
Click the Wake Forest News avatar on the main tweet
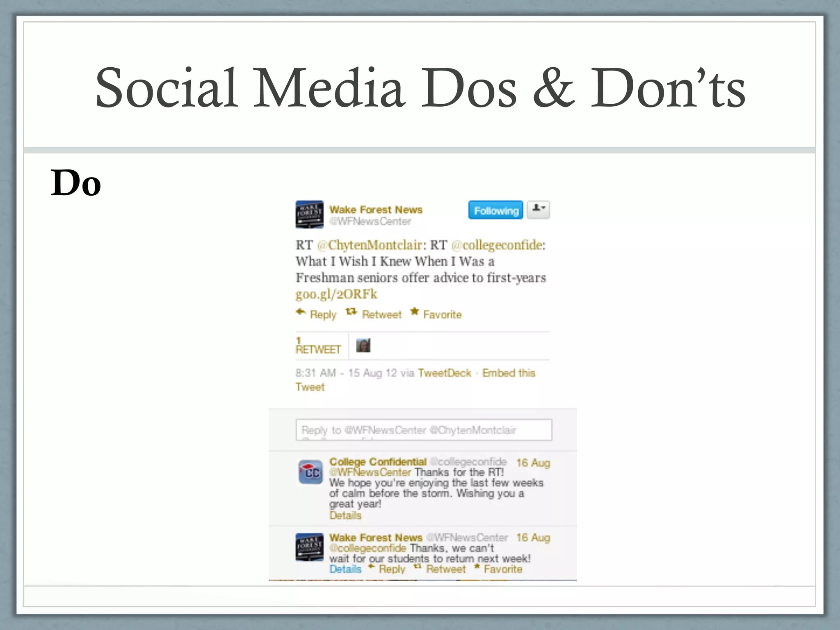[310, 214]
